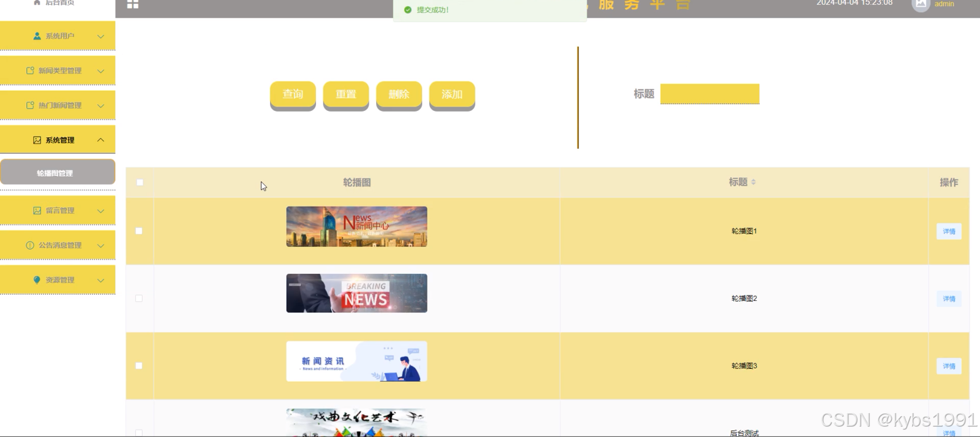980x437 pixels.
Task: Click the date and time display
Action: click(854, 3)
